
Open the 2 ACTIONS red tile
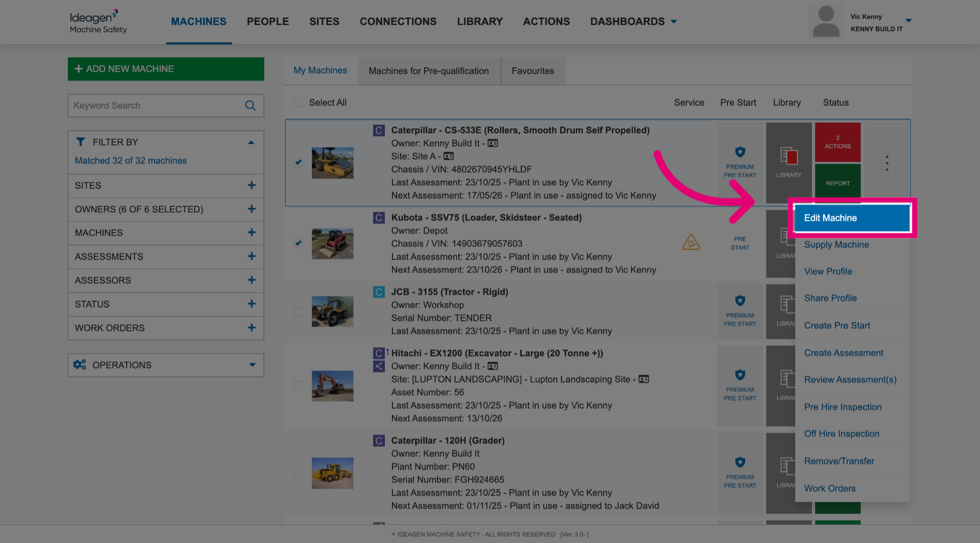point(838,142)
